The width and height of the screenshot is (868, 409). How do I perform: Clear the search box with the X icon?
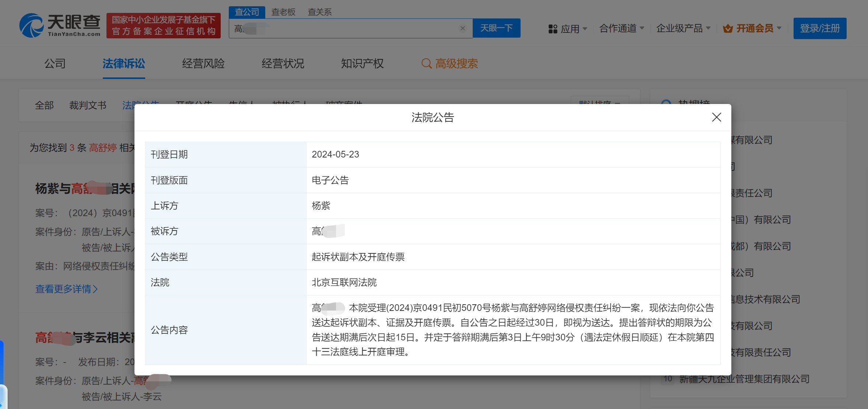pos(463,28)
